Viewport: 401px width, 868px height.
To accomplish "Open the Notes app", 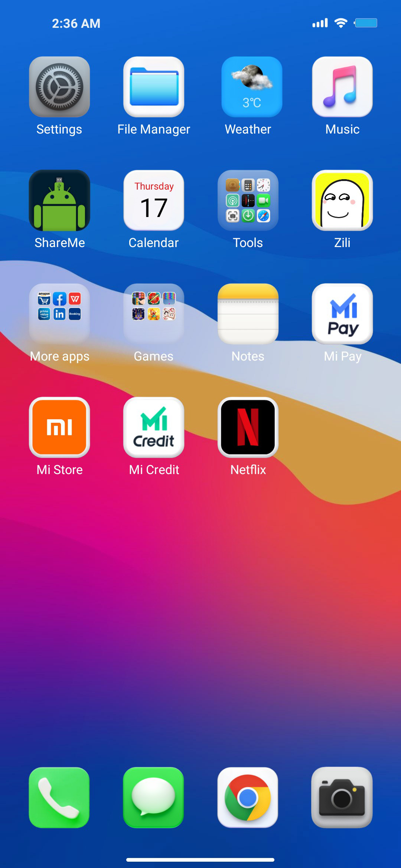I will coord(248,314).
